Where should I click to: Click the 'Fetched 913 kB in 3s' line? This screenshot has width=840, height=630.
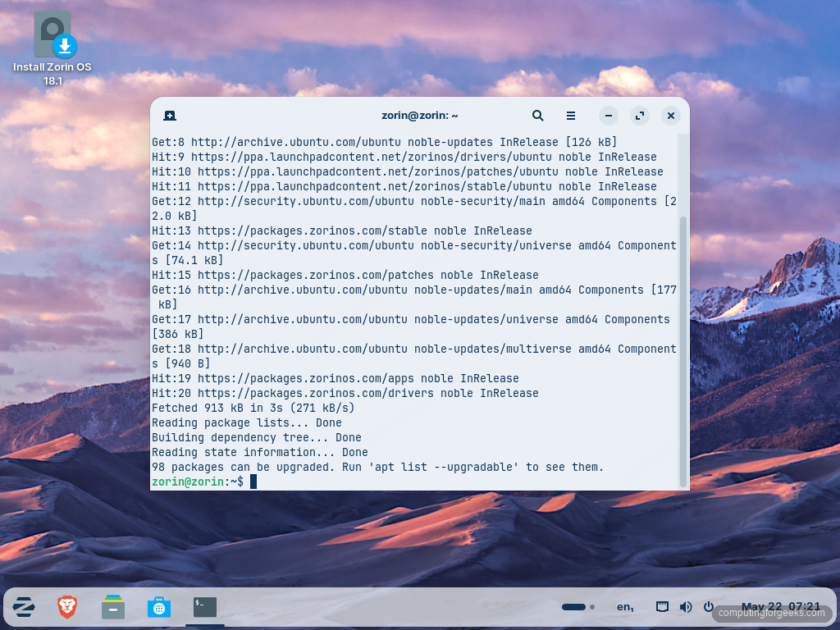click(253, 409)
